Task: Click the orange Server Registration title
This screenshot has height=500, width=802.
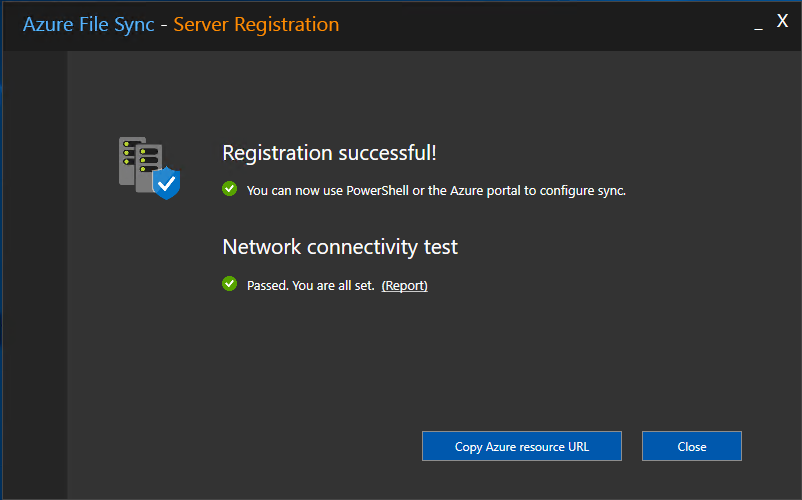Action: pos(256,24)
